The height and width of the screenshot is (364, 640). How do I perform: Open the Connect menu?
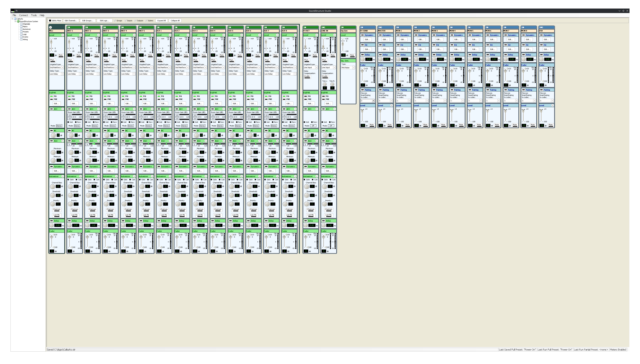point(24,15)
